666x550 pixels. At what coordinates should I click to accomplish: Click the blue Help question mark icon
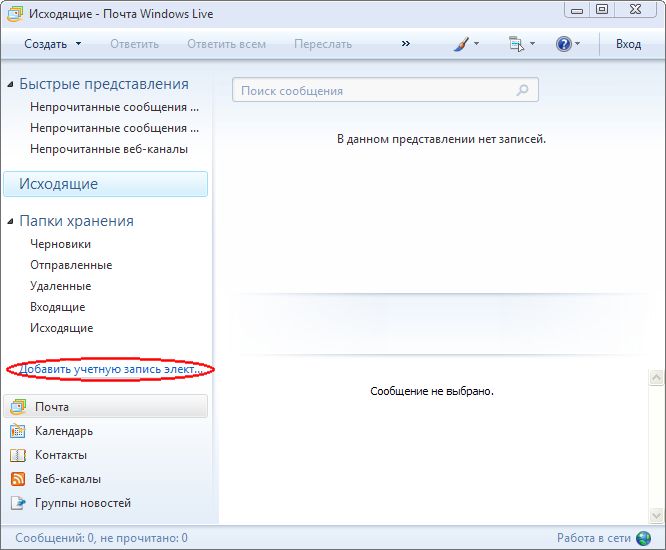click(564, 44)
